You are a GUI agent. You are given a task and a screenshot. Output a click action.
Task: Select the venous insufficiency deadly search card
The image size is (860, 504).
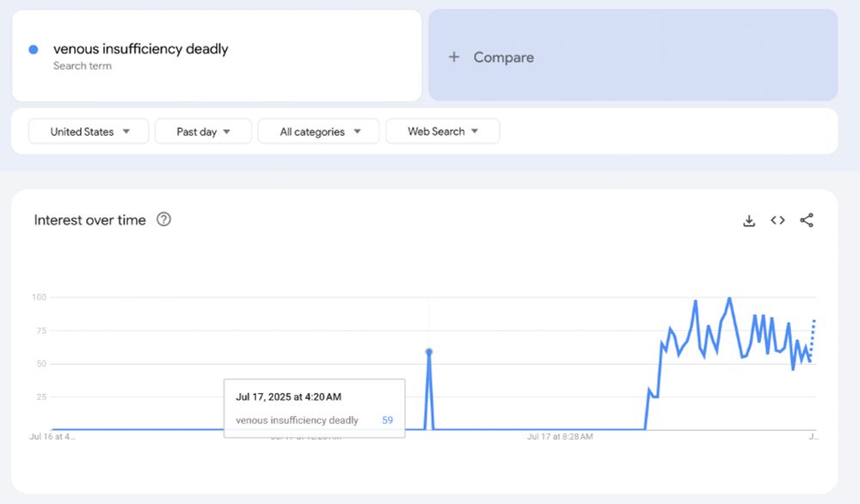(215, 54)
